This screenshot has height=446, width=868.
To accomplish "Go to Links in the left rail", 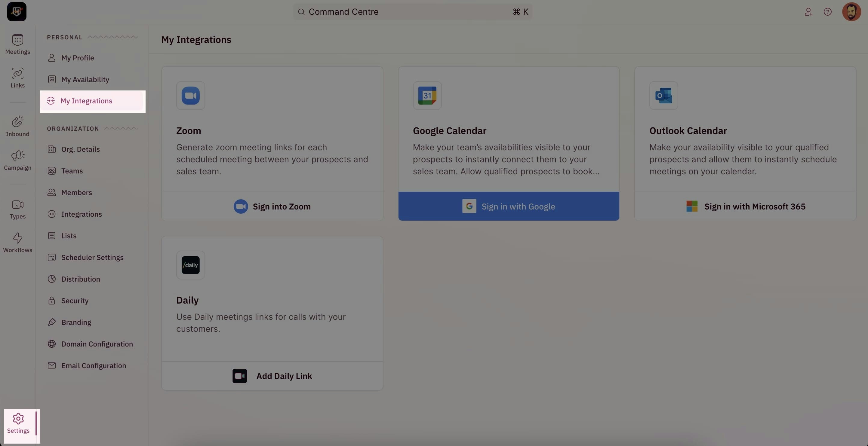I will tap(17, 78).
